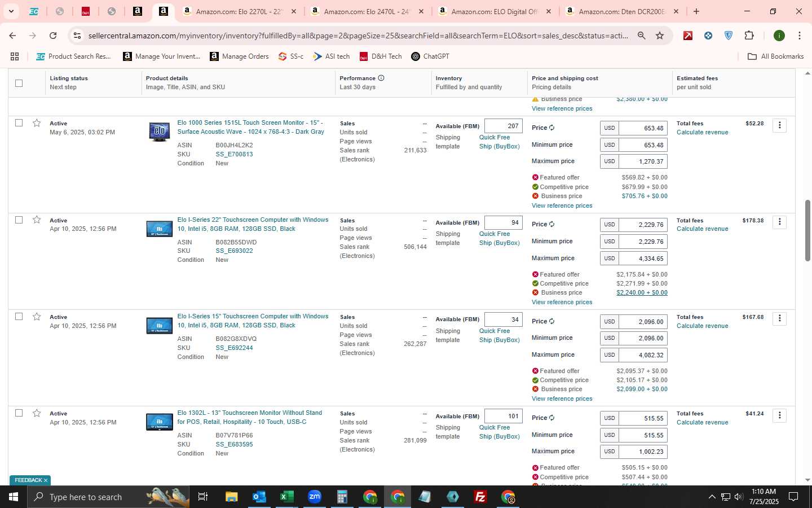Favorite the Elo 1515L listing star

(37, 123)
